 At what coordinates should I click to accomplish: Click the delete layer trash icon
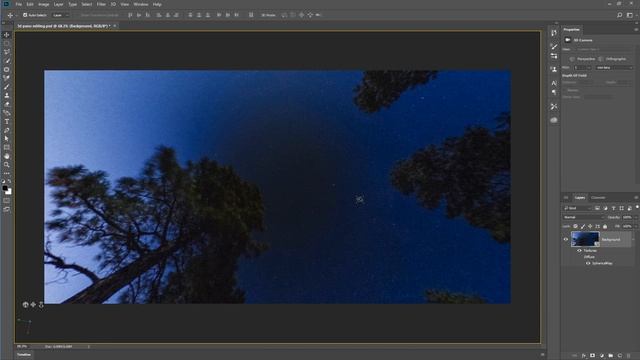pos(629,356)
